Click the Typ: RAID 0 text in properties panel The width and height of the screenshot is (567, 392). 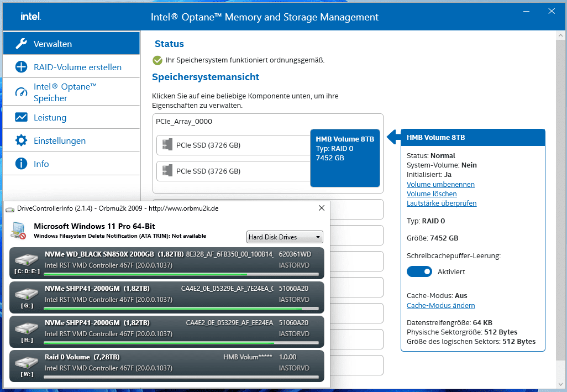[426, 221]
